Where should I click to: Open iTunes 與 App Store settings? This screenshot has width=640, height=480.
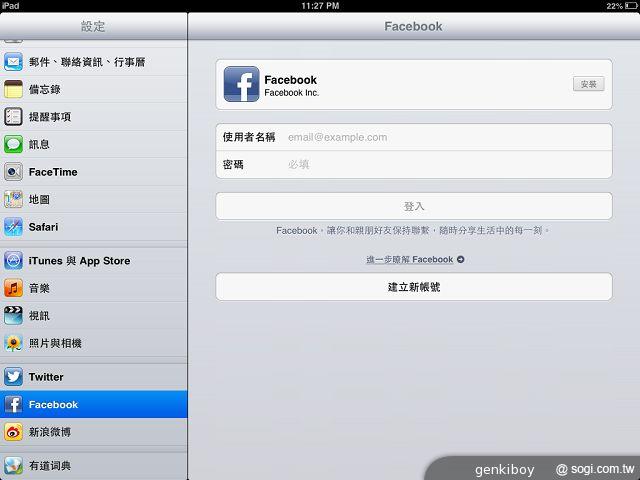click(x=93, y=261)
